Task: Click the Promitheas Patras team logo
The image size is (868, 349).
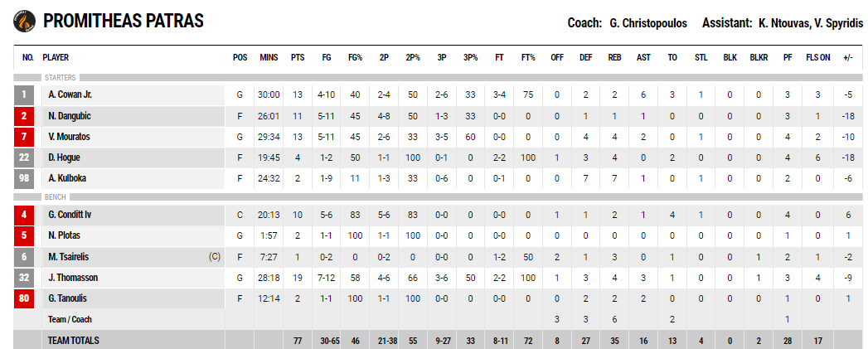Action: [x=24, y=22]
